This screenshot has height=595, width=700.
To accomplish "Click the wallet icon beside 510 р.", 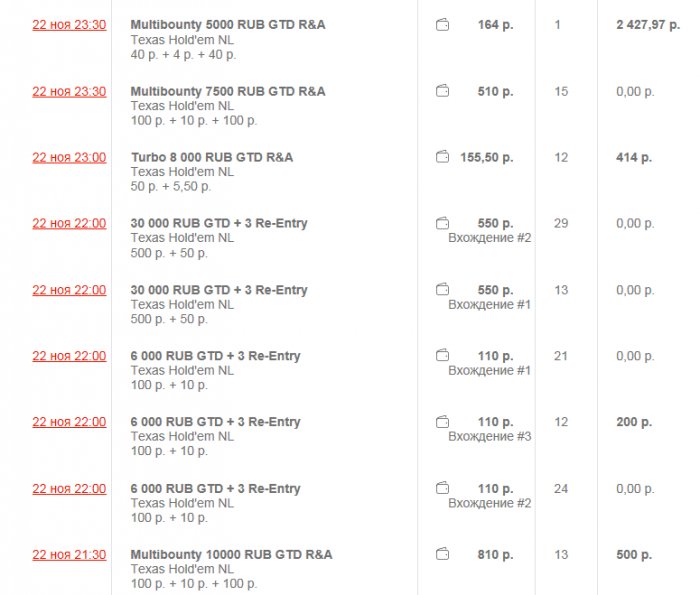I will pos(442,92).
